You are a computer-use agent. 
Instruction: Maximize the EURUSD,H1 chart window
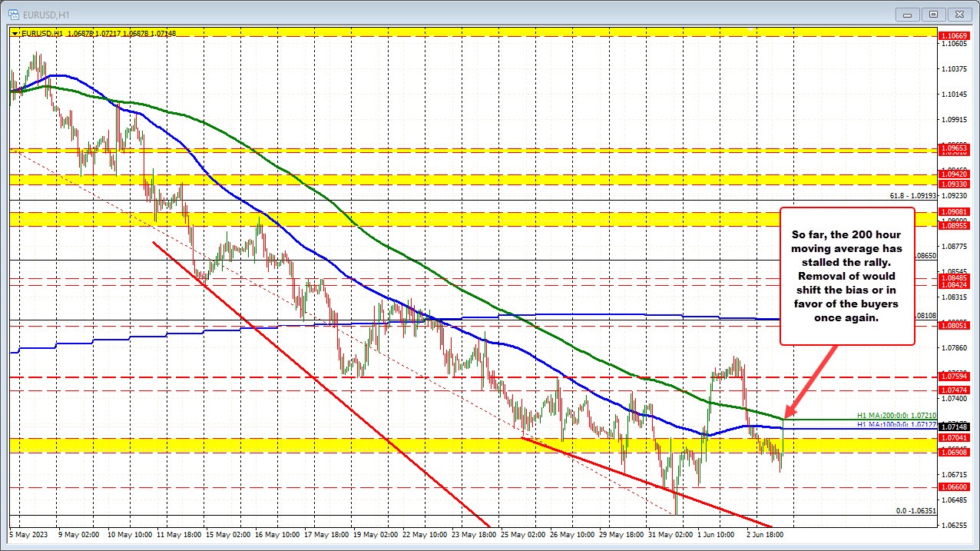(x=934, y=14)
